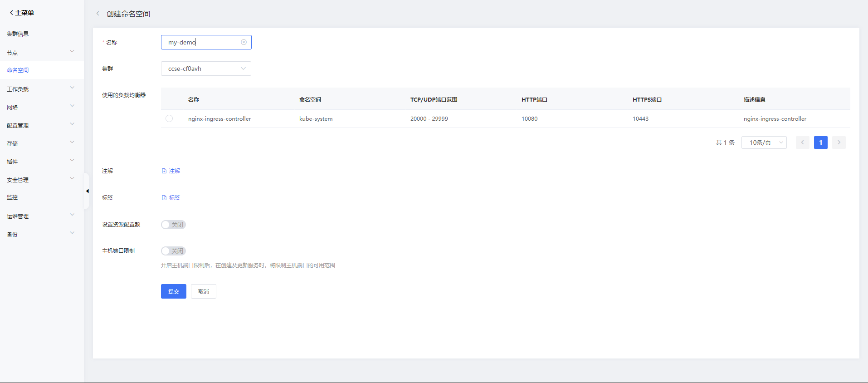Click the 提交 submit button

173,291
